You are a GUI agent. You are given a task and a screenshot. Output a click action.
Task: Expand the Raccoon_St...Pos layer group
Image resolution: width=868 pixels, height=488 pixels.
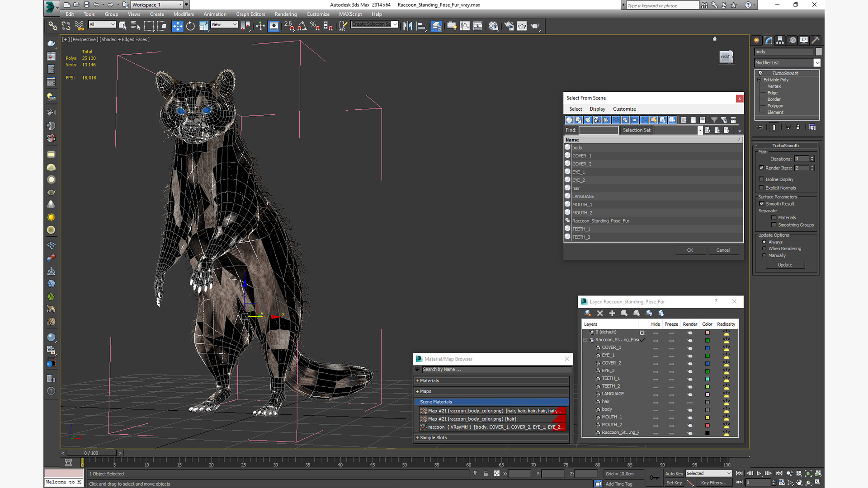[x=585, y=340]
